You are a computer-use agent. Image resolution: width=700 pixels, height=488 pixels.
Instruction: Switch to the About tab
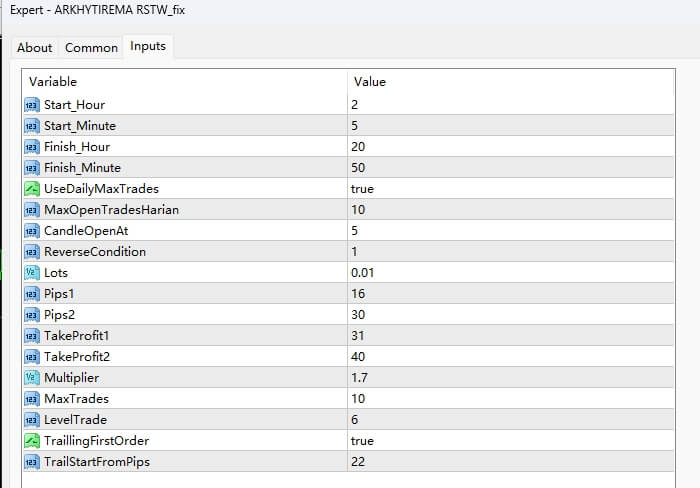click(x=35, y=47)
